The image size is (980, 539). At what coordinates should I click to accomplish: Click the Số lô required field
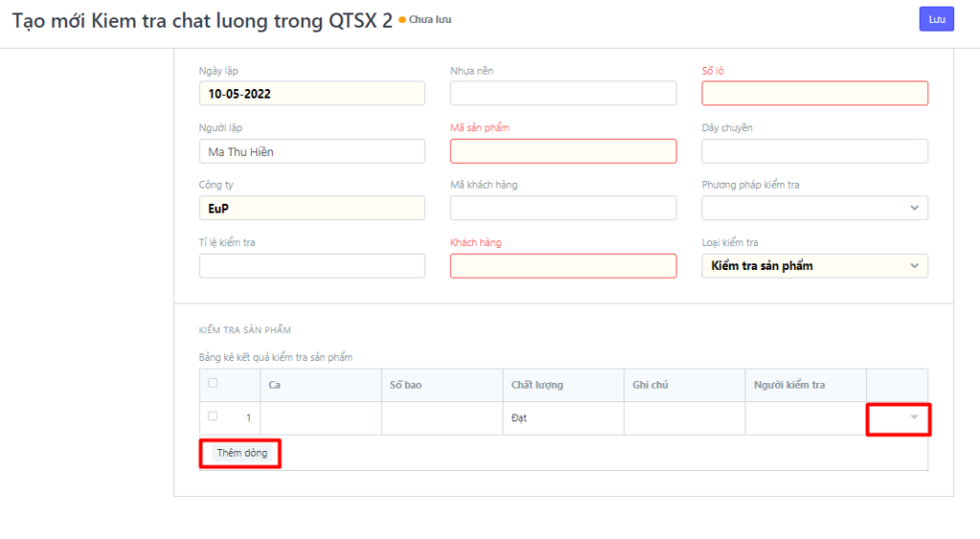(x=814, y=94)
